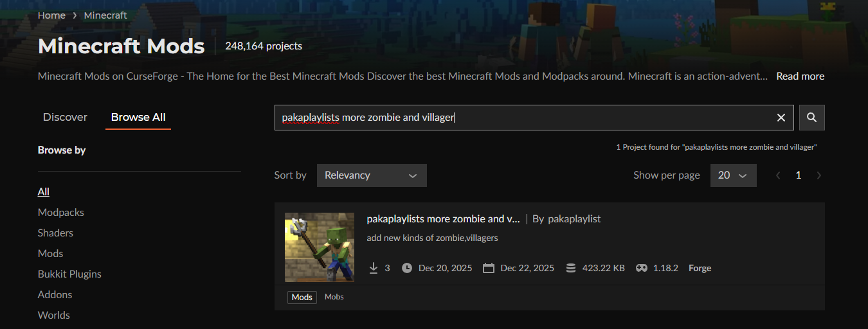
Task: Go to Home in the breadcrumb
Action: tap(51, 15)
